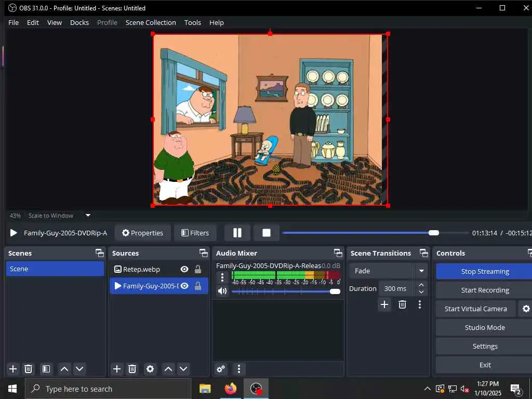Click the video preview canvas image
The height and width of the screenshot is (399, 532).
(x=270, y=119)
